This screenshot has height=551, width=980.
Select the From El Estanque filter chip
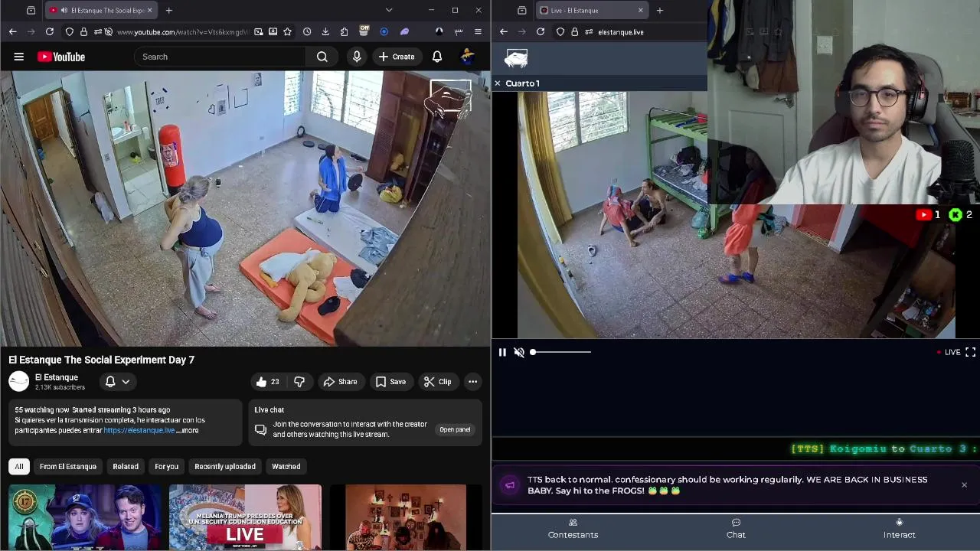[x=68, y=466]
